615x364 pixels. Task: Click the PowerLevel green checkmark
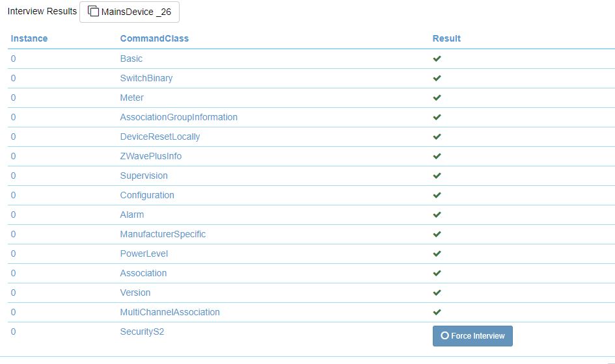point(437,253)
